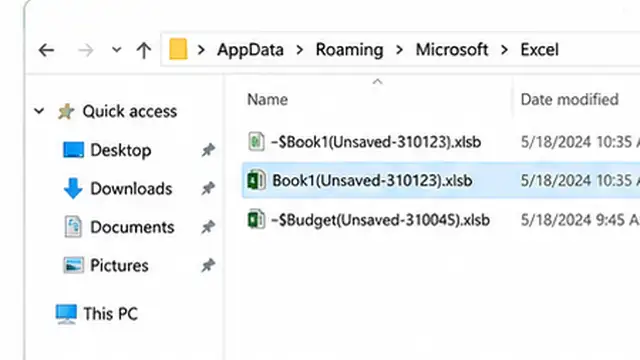Click the Quick access star icon

tap(66, 111)
